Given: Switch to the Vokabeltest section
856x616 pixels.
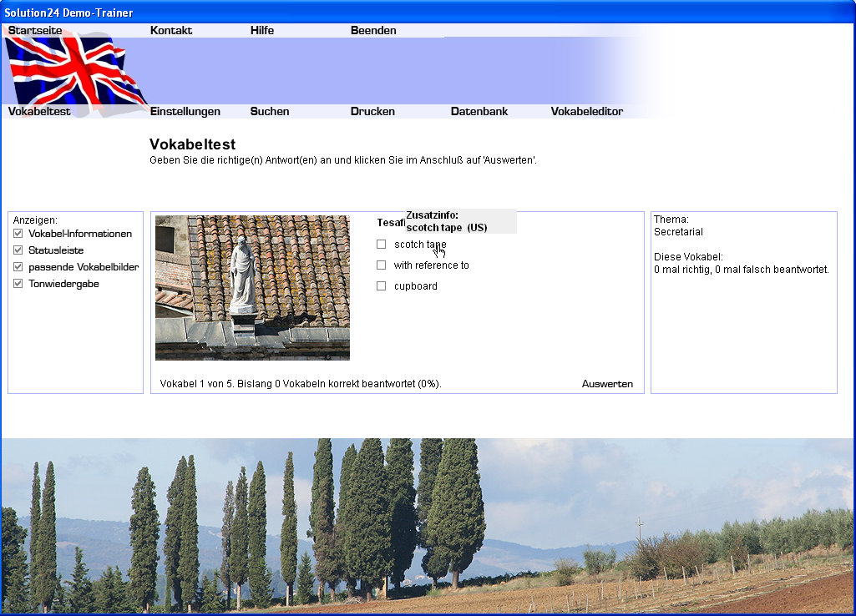Looking at the screenshot, I should click(39, 111).
